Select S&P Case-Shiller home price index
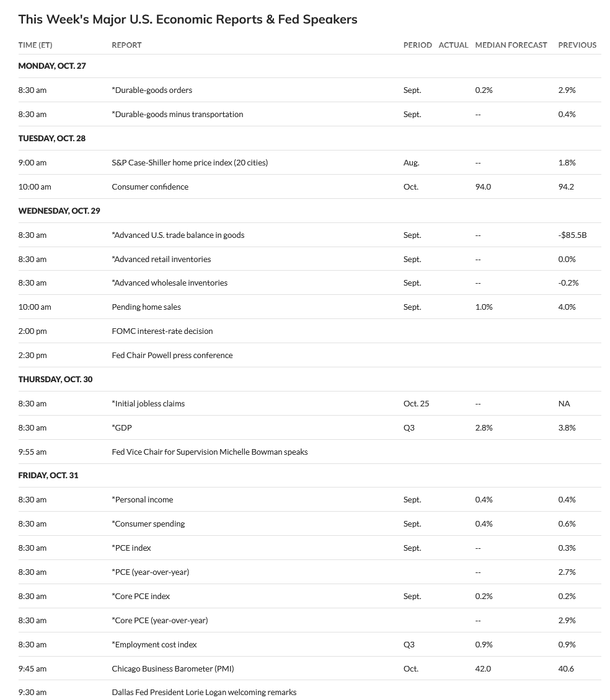 pos(190,162)
